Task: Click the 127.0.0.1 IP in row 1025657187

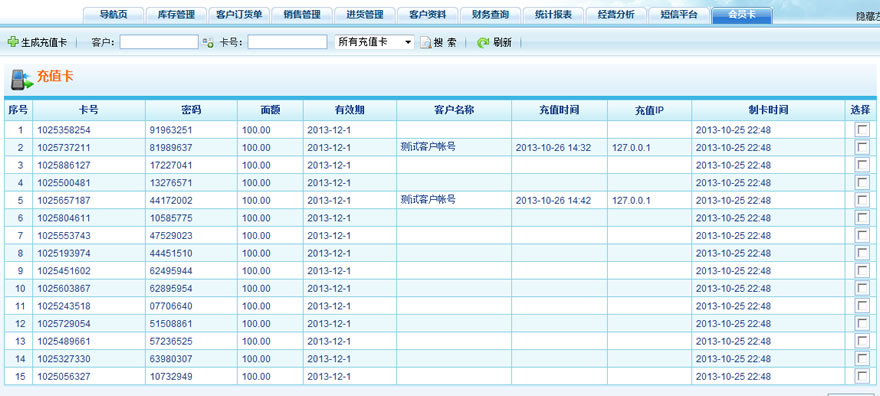Action: [631, 200]
